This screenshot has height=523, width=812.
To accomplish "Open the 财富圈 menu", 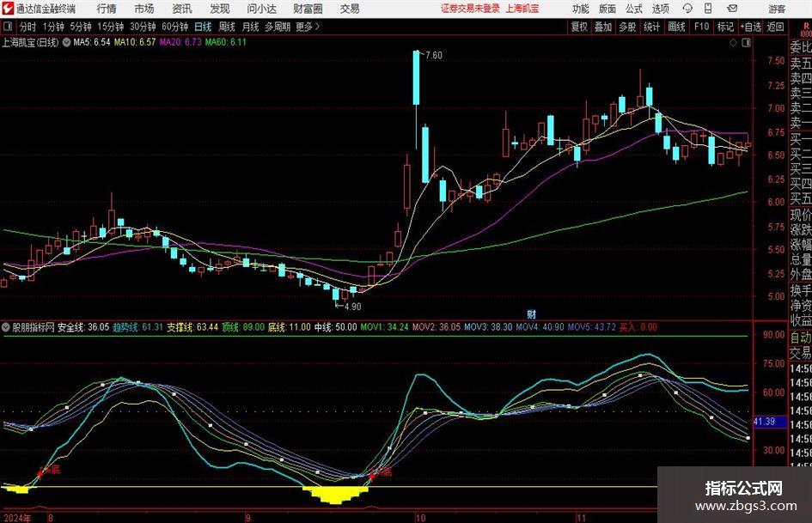I will 308,9.
